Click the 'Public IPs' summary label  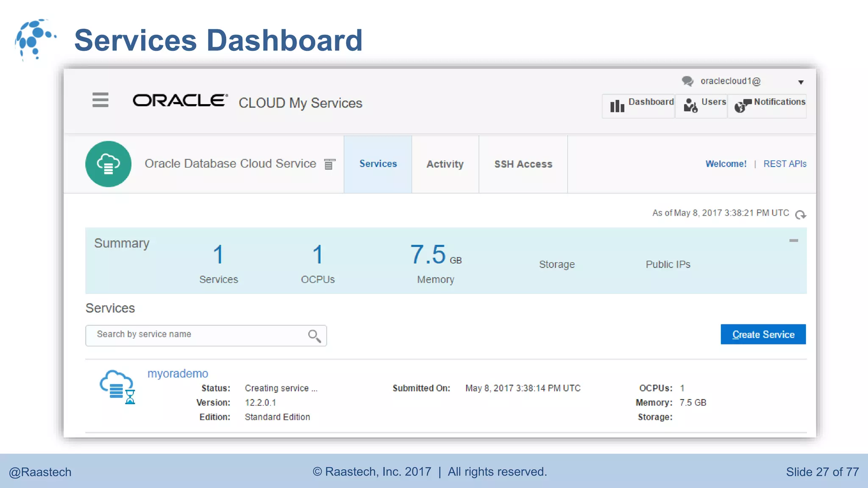point(668,264)
